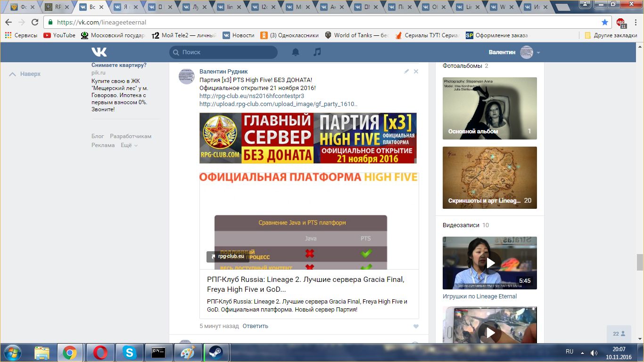Screen dimensions: 644x362
Task: Click the Adblock extension icon
Action: (x=620, y=23)
